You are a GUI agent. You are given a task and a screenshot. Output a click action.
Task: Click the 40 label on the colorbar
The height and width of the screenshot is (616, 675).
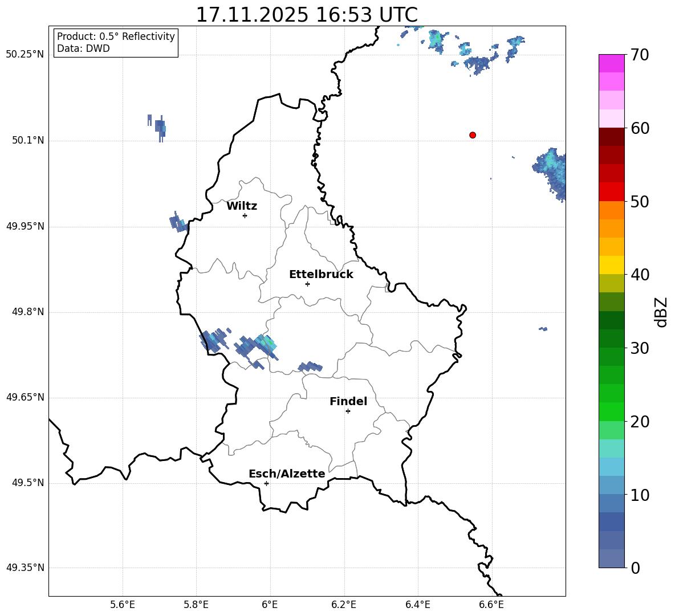tap(640, 275)
